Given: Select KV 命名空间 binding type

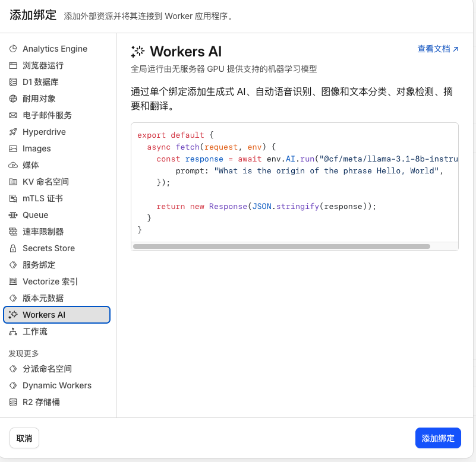Looking at the screenshot, I should pyautogui.click(x=45, y=182).
